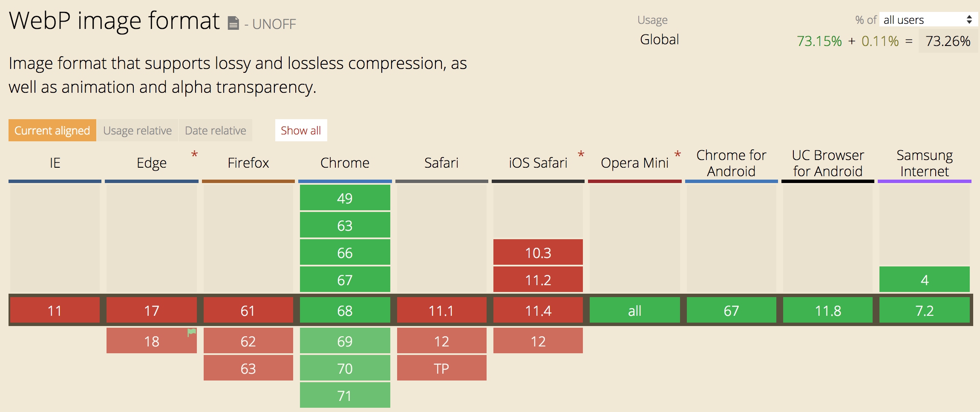Click the green flag on Edge 18

pos(192,332)
